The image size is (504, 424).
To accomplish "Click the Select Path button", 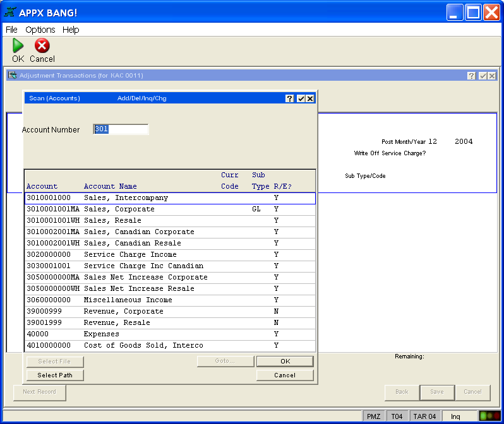I will pos(55,375).
